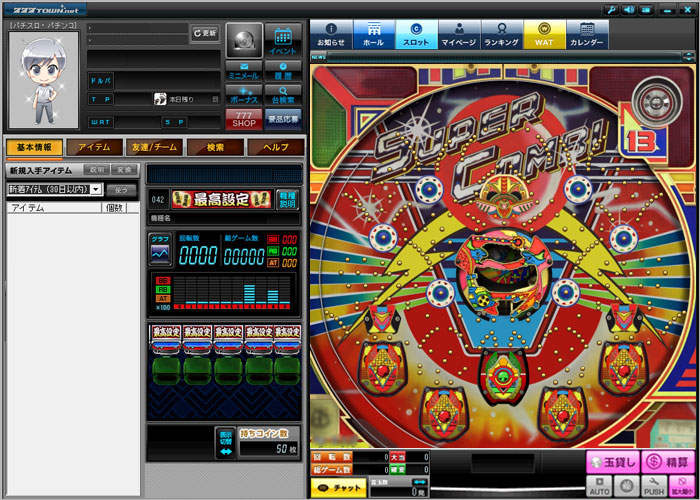This screenshot has height=500, width=700.
Task: Open the グラフ graph icon
Action: 160,248
